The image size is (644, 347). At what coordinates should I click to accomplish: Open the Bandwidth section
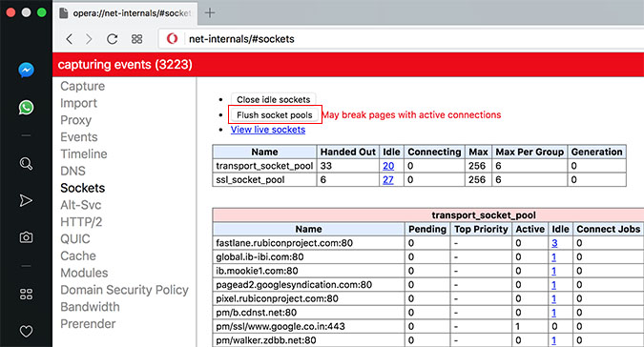point(90,307)
